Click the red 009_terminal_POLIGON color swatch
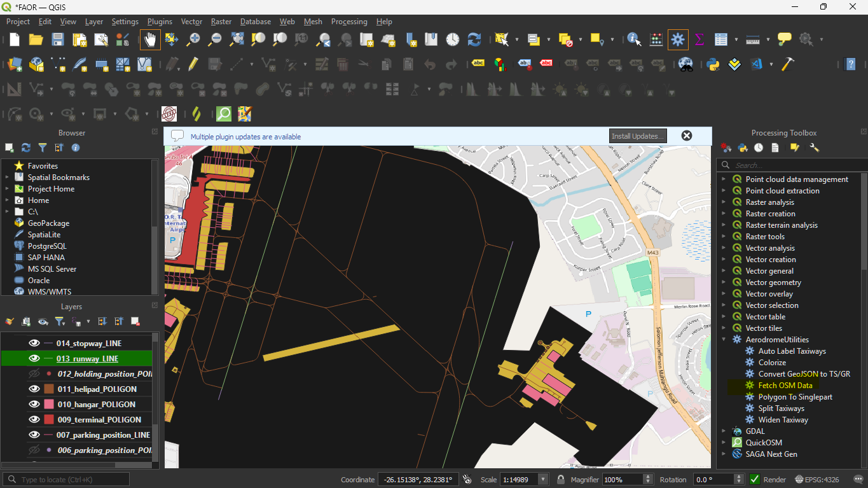 click(49, 420)
